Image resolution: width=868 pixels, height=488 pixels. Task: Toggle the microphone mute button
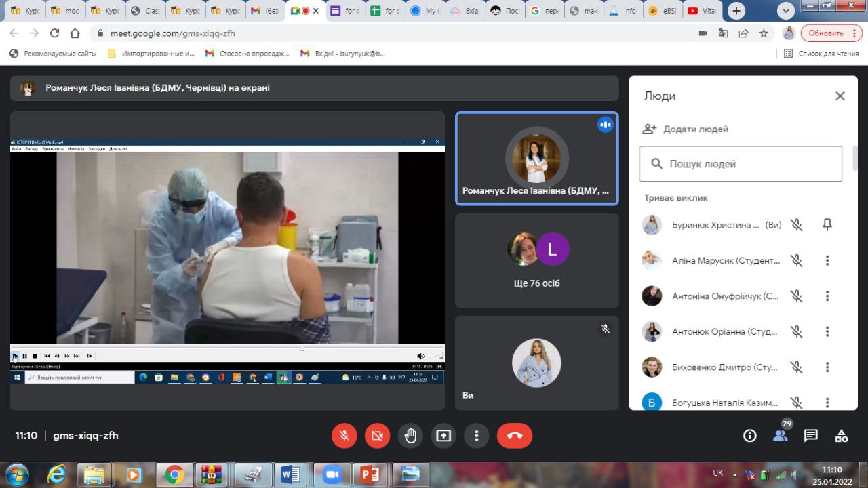(x=344, y=436)
